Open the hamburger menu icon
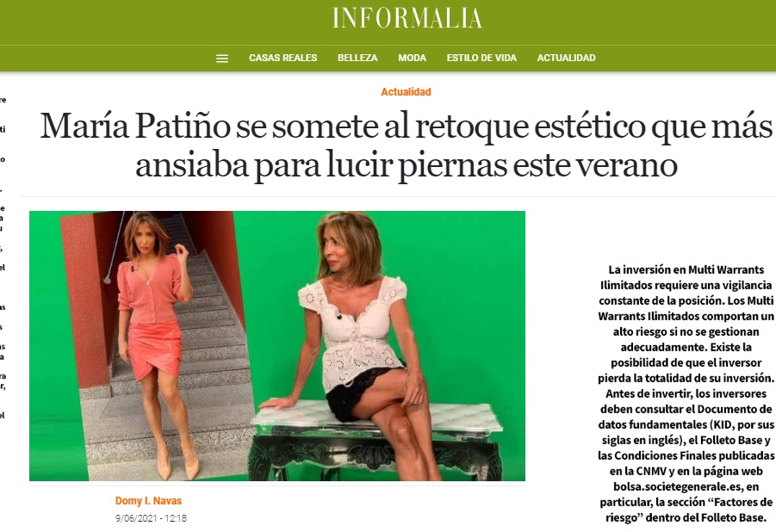Image resolution: width=776 pixels, height=532 pixels. click(222, 59)
